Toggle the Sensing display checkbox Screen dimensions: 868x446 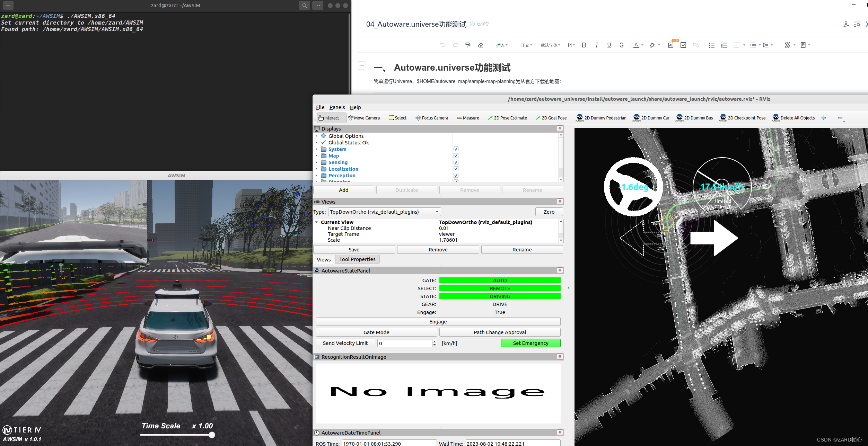[456, 162]
